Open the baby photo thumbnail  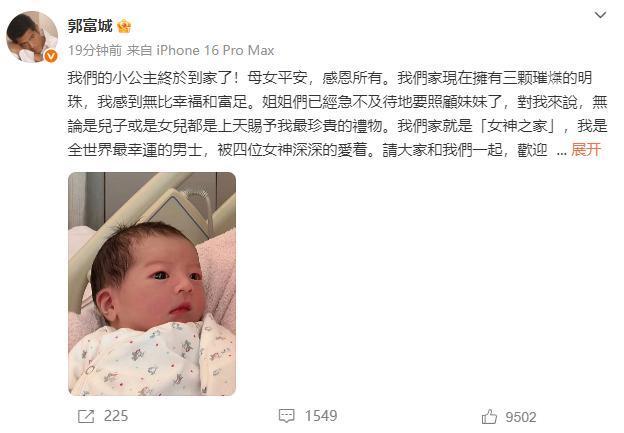pos(152,284)
